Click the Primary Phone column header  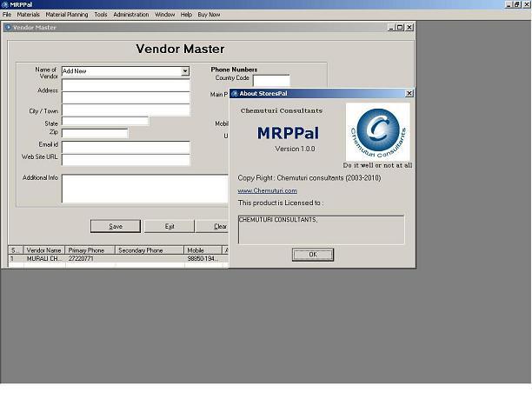[90, 250]
